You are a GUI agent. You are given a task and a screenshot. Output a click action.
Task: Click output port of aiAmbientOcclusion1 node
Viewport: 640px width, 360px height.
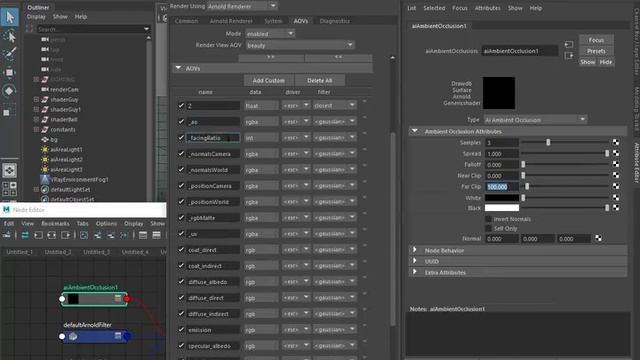(127, 299)
